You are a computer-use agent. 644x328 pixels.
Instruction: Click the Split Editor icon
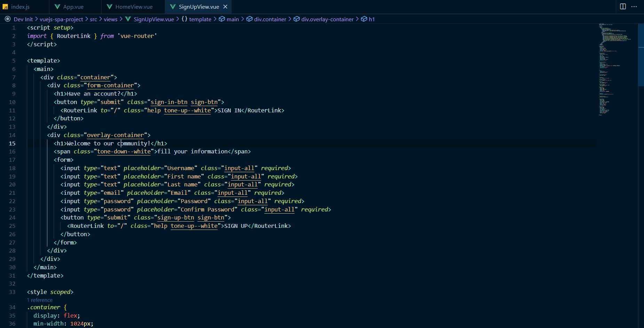(622, 6)
